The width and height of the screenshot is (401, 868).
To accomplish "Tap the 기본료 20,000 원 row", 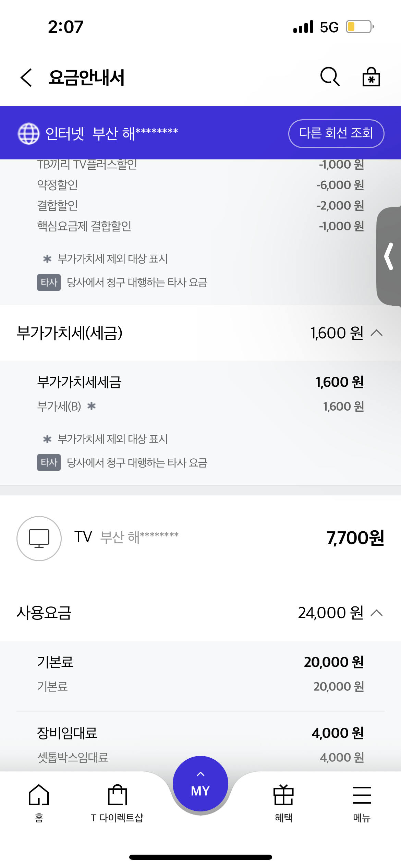I will tap(200, 662).
